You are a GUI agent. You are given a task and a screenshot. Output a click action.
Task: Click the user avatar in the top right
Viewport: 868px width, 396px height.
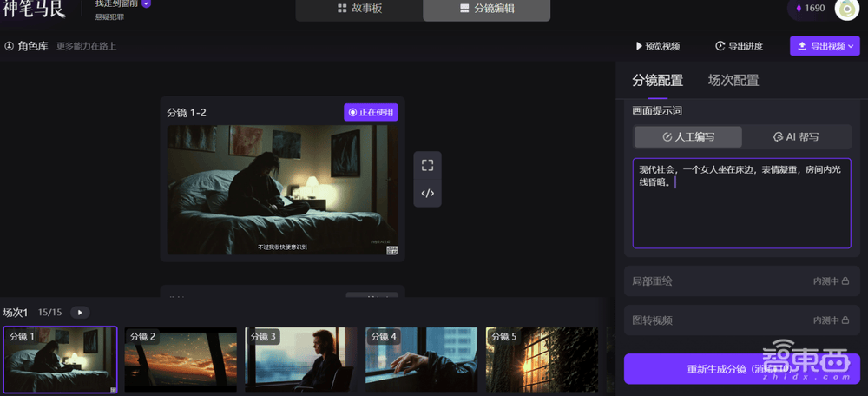click(x=846, y=9)
